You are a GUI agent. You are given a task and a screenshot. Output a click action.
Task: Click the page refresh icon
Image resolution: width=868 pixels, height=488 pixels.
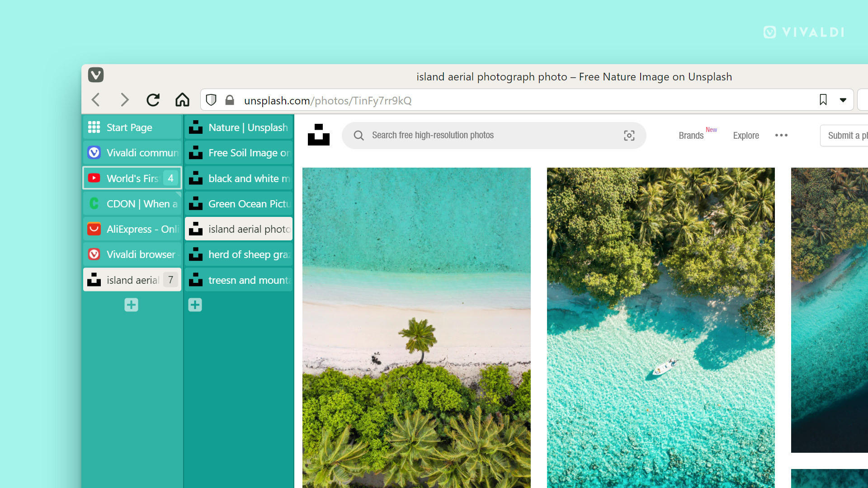pyautogui.click(x=153, y=99)
